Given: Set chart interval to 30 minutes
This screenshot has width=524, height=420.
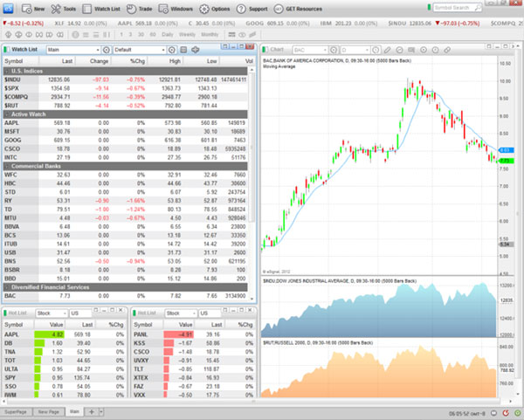Looking at the screenshot, I should pos(141,34).
